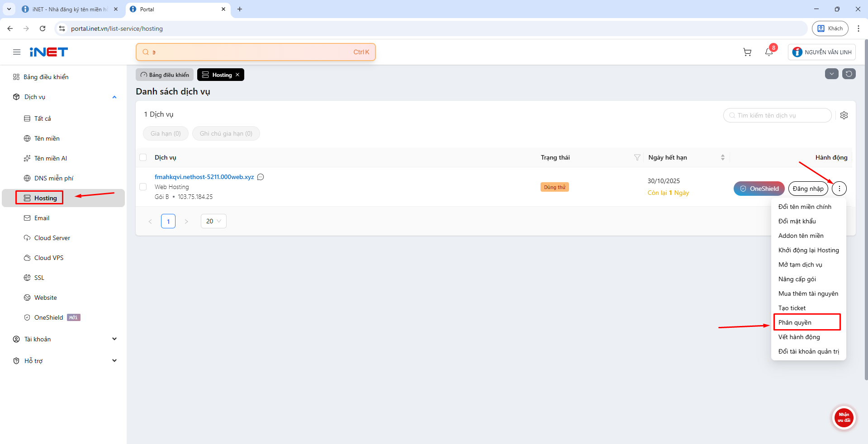Image resolution: width=868 pixels, height=444 pixels.
Task: Expand the Hỗ trợ sidebar section
Action: tap(114, 361)
